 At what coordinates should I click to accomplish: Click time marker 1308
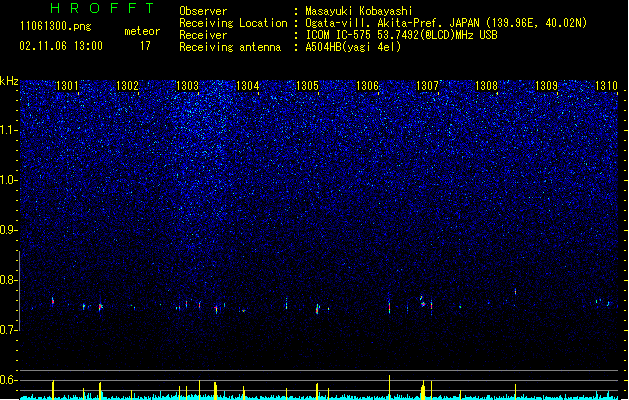pos(486,85)
